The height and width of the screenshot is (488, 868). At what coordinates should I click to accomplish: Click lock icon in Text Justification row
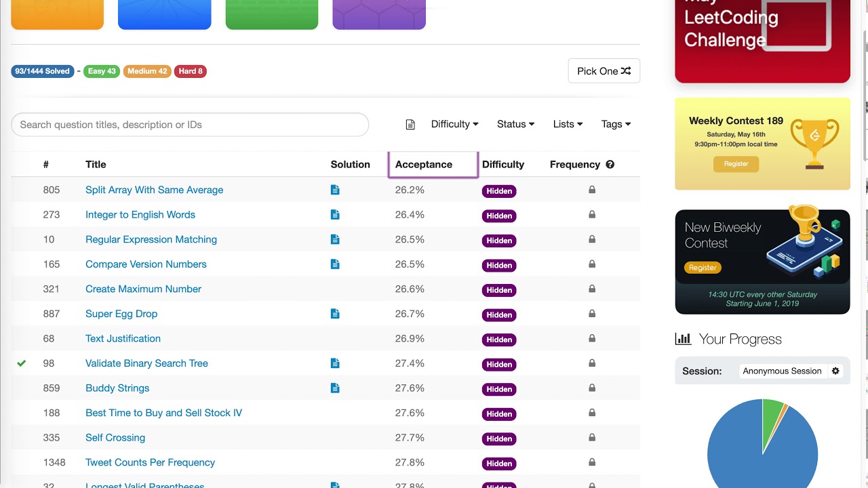(x=592, y=338)
